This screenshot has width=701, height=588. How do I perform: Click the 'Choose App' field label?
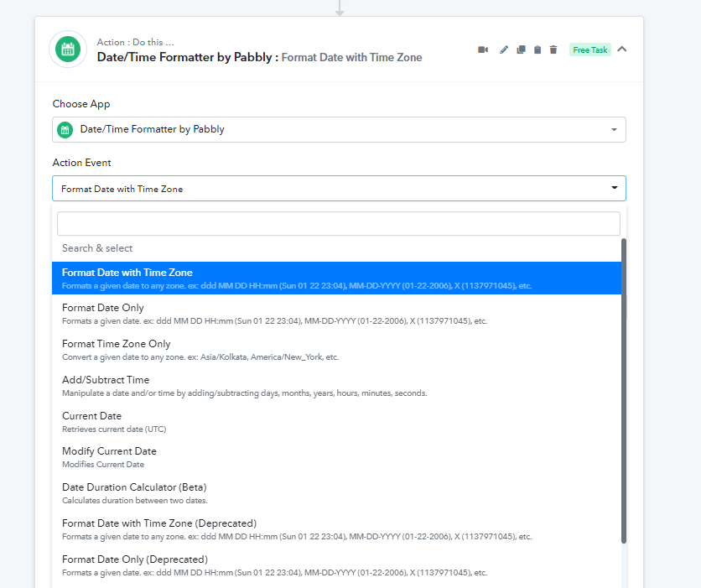pos(81,104)
